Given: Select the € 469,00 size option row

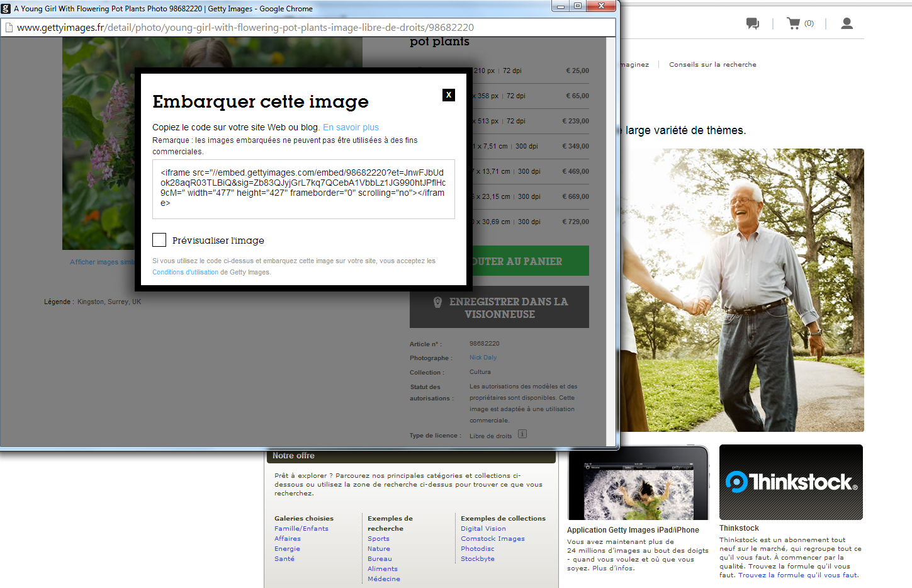Looking at the screenshot, I should coord(531,171).
